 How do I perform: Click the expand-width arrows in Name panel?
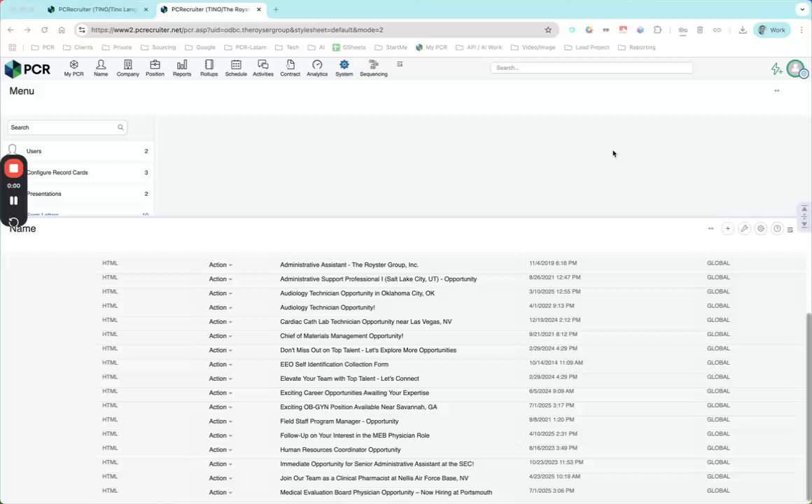coord(711,228)
